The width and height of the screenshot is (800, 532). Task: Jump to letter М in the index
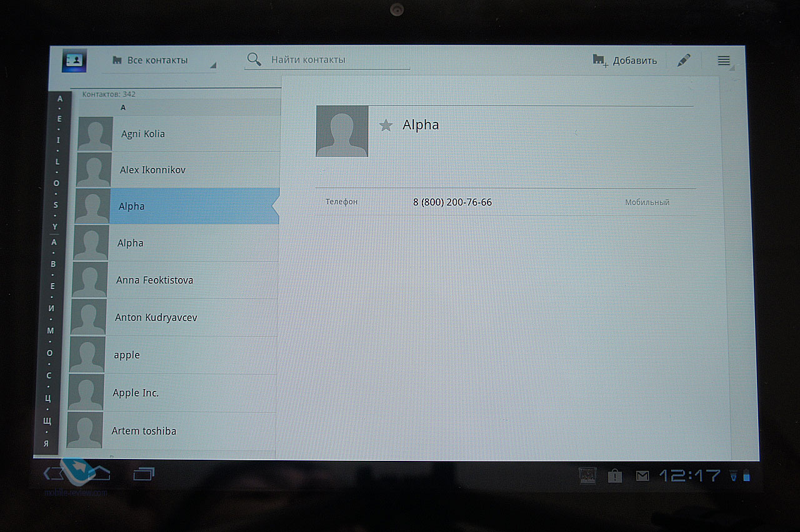pyautogui.click(x=51, y=330)
